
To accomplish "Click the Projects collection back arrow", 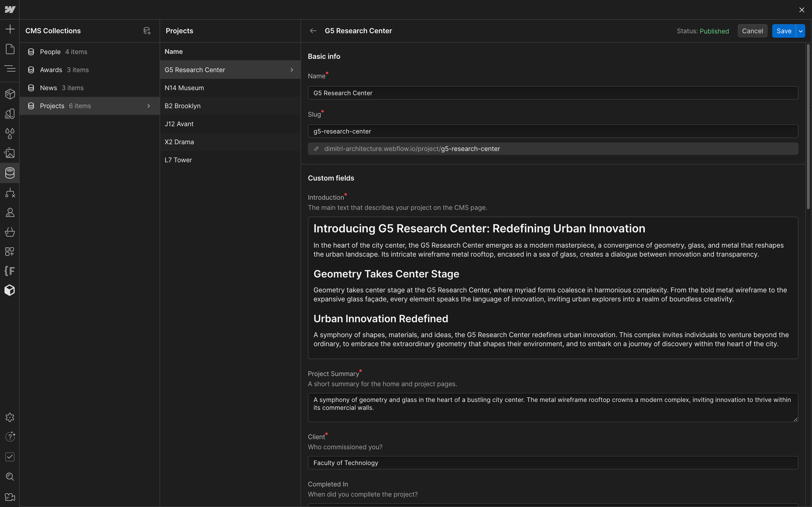I will point(312,31).
